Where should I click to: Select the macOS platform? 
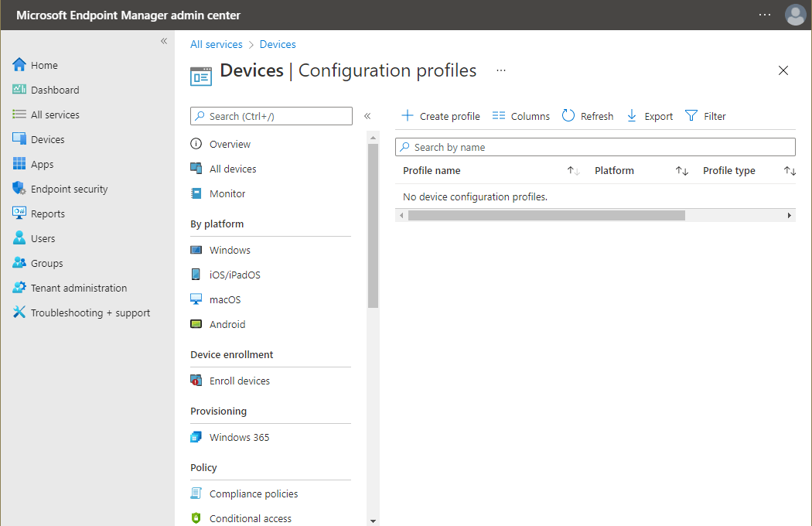[x=224, y=299]
